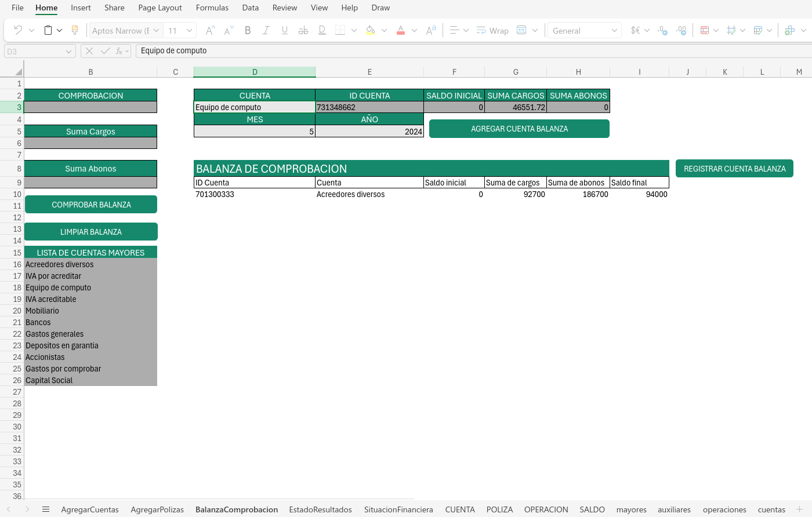Expand the undo history dropdown
This screenshot has width=812, height=517.
(31, 30)
